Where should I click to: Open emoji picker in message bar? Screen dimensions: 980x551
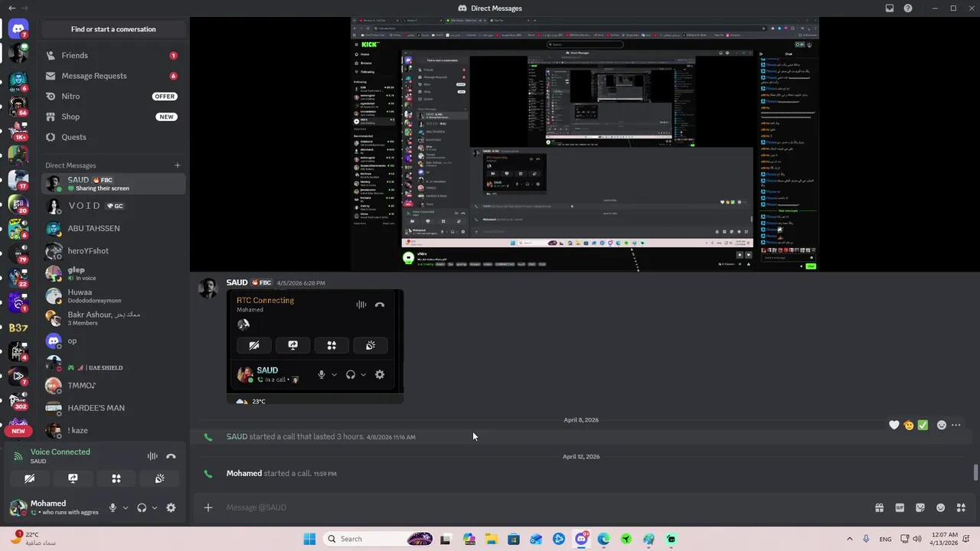[x=941, y=507]
